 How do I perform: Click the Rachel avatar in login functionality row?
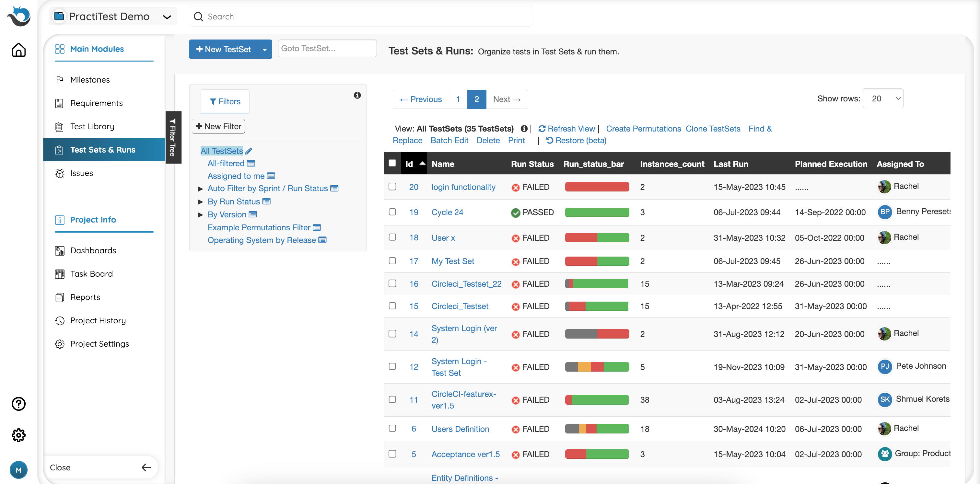[884, 187]
